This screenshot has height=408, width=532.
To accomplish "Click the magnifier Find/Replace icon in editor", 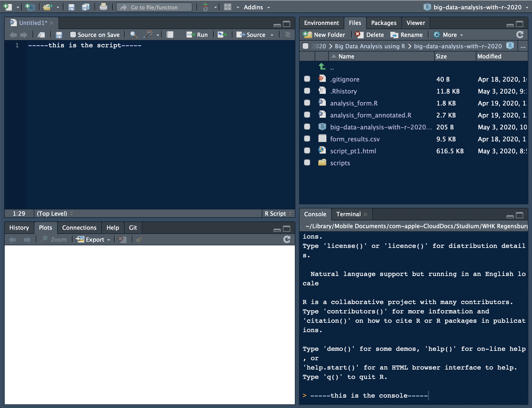I will tap(134, 35).
